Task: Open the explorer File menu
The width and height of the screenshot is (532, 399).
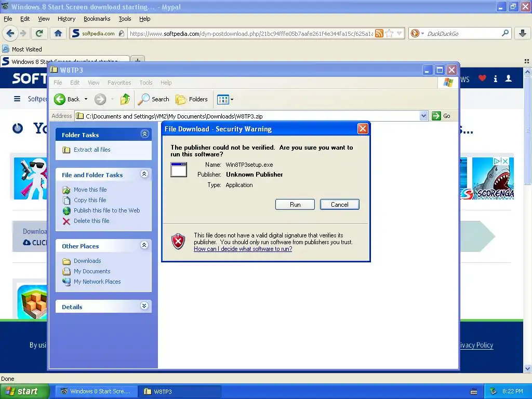Action: click(58, 83)
